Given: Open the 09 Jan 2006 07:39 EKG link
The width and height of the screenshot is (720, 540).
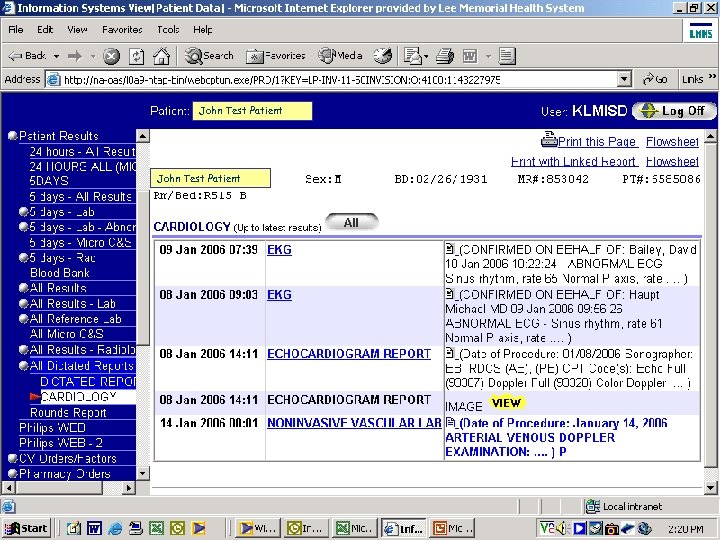Looking at the screenshot, I should 279,250.
